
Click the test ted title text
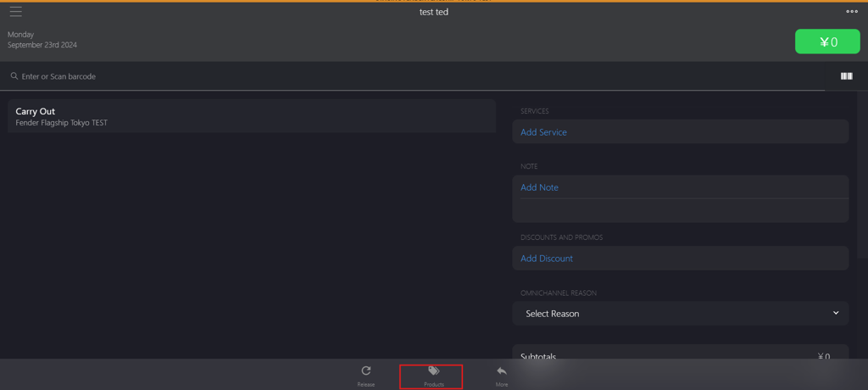tap(434, 12)
